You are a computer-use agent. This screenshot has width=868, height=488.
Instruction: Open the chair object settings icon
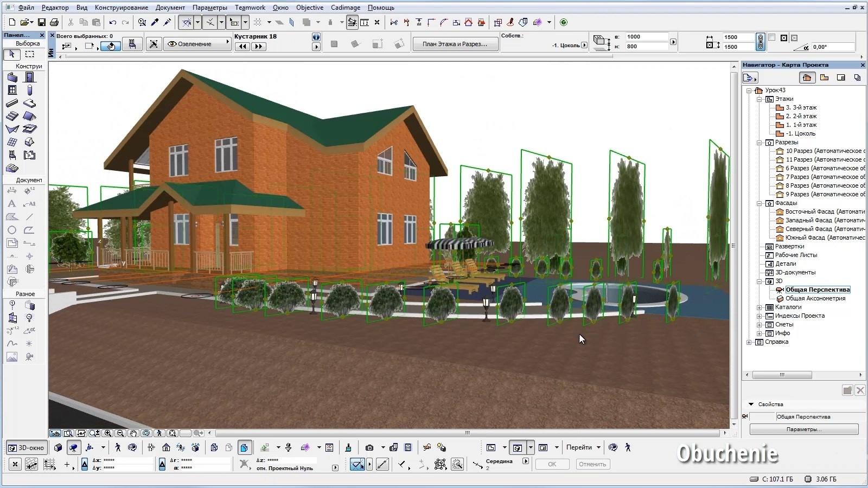click(x=132, y=44)
